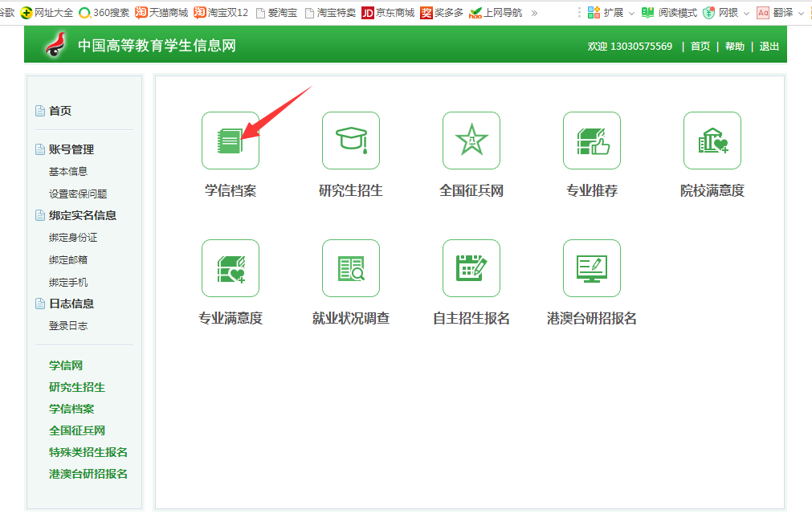This screenshot has width=812, height=522.
Task: Open 登录日志 in the sidebar
Action: (68, 326)
